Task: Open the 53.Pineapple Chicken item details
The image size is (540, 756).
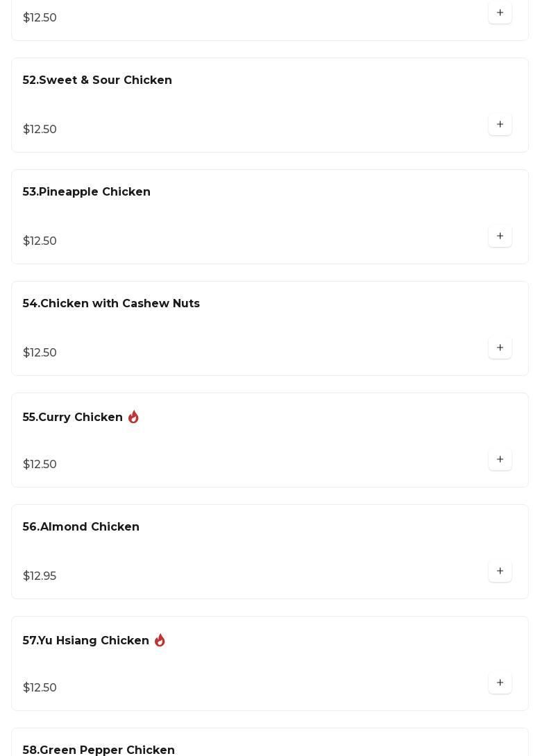Action: tap(87, 192)
